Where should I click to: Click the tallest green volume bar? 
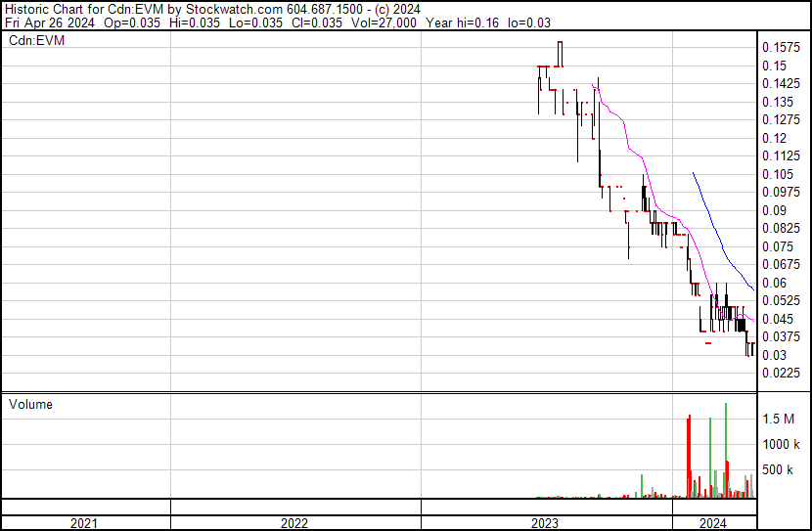tap(726, 450)
